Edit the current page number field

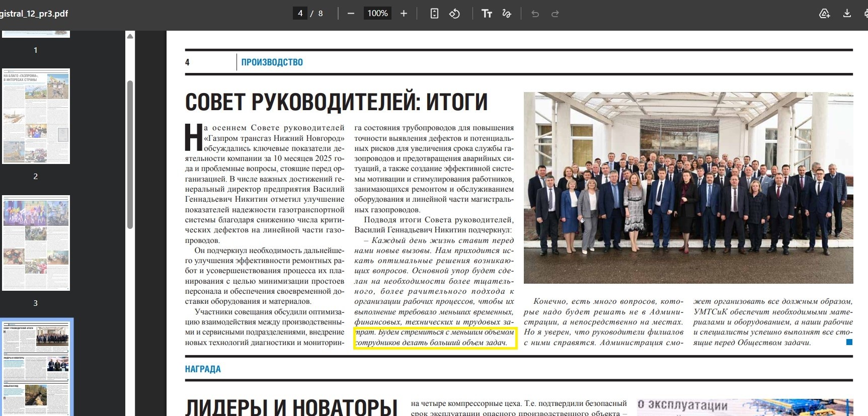[300, 14]
